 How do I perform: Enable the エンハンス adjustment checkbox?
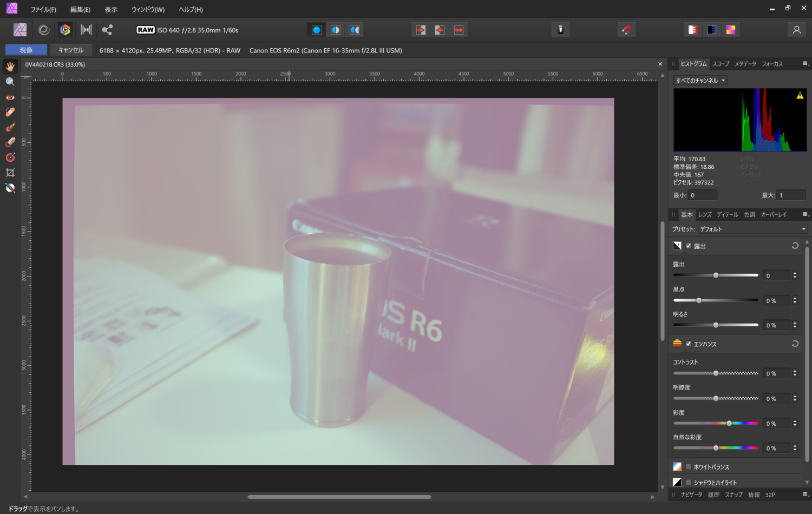click(x=688, y=344)
